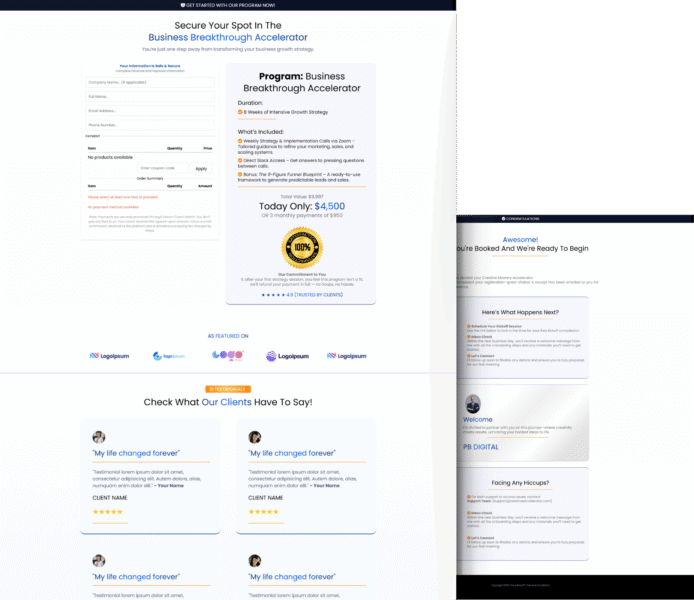
Task: Click the Congratulations banner icon on the thank-you page
Action: 503,219
